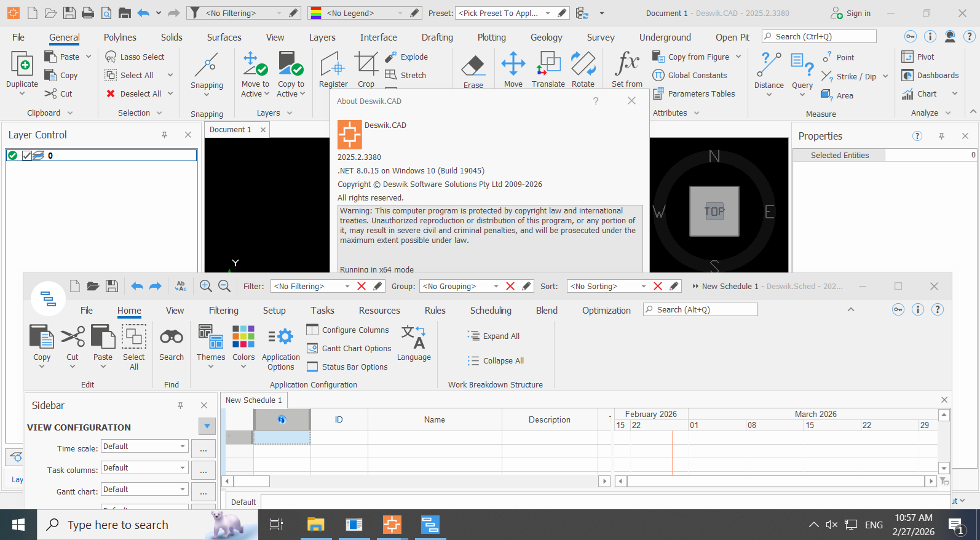The width and height of the screenshot is (980, 540).
Task: Select the Erase tool in the ribbon
Action: click(x=473, y=71)
